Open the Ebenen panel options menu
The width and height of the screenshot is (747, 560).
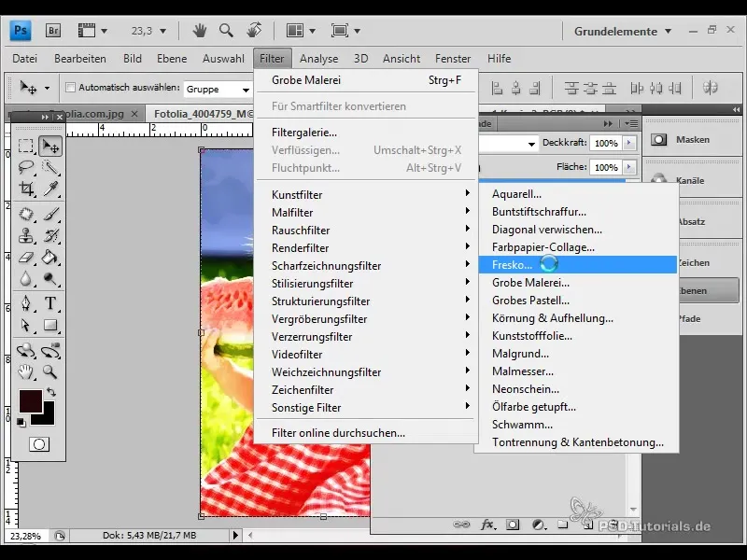pyautogui.click(x=631, y=124)
